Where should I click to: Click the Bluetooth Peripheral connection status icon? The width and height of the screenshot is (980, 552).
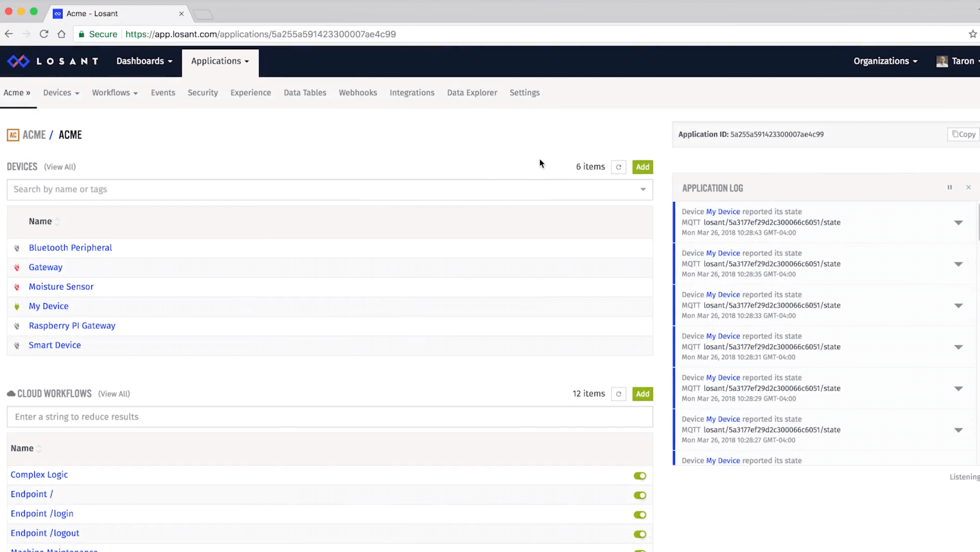click(x=17, y=248)
